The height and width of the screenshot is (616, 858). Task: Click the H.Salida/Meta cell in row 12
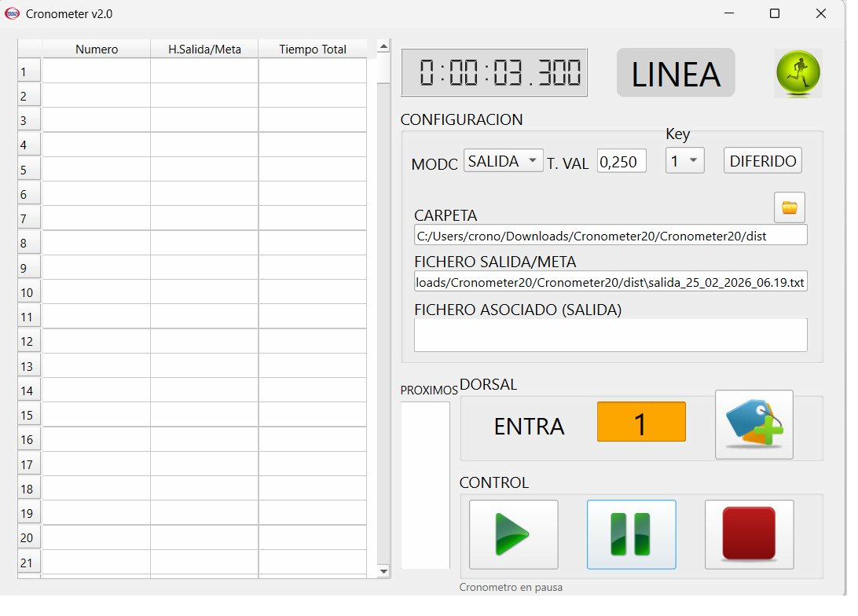(x=204, y=341)
